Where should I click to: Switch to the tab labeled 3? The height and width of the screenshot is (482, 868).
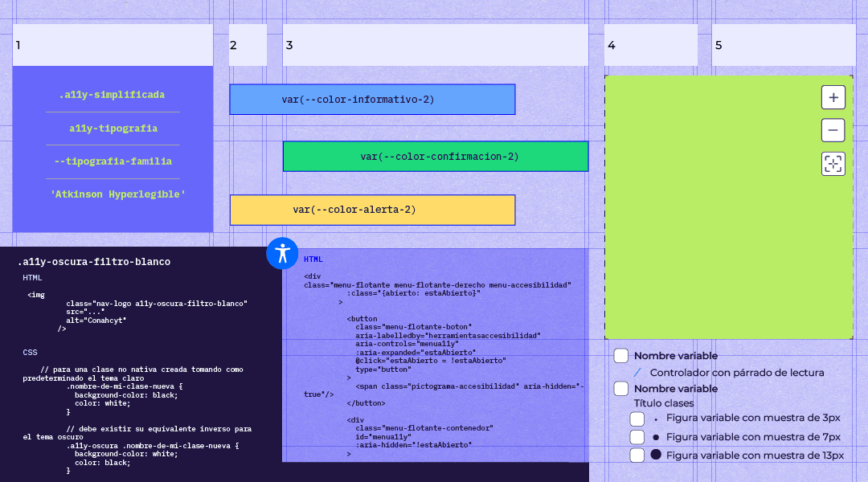point(434,45)
